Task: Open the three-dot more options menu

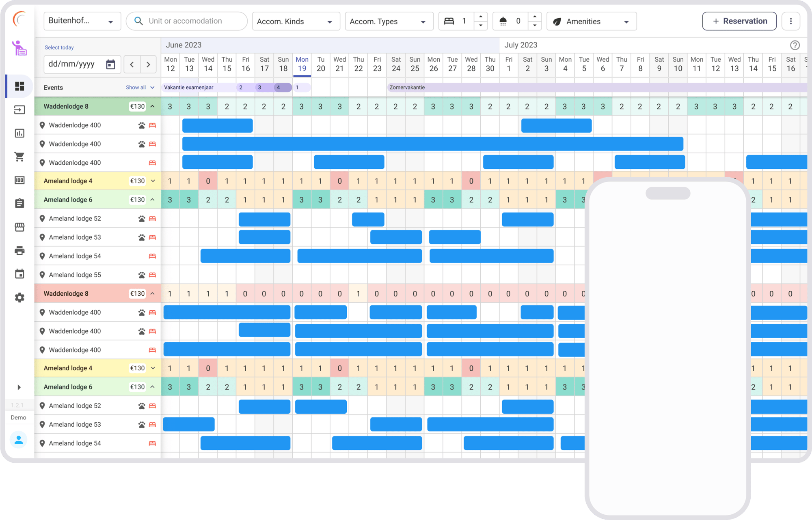Action: tap(790, 21)
